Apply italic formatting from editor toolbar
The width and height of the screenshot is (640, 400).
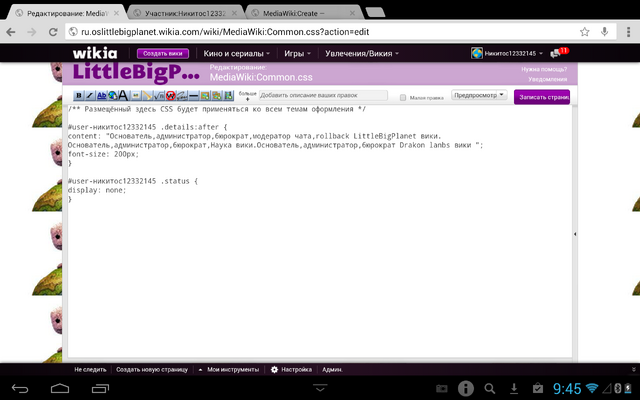pos(90,96)
